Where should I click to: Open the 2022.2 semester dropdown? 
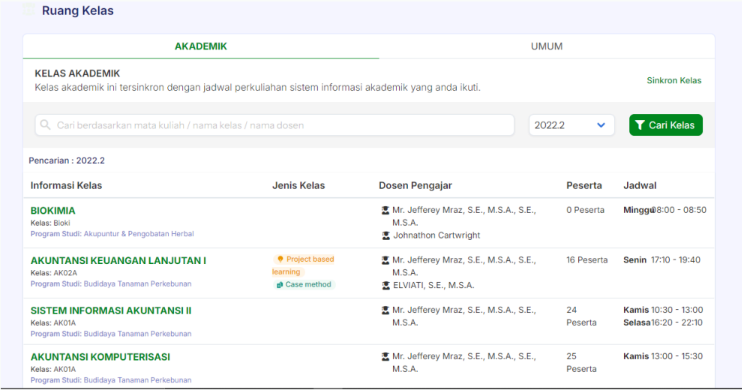coord(571,125)
